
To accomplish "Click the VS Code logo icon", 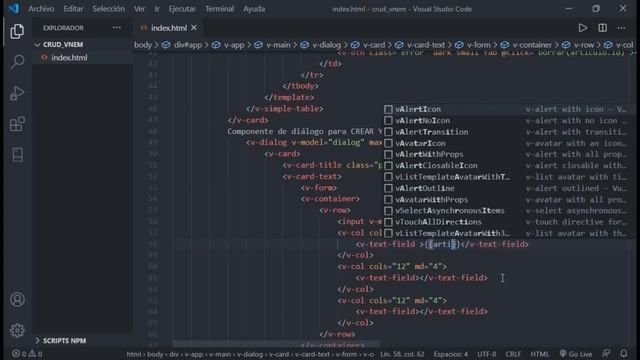I will pyautogui.click(x=14, y=9).
